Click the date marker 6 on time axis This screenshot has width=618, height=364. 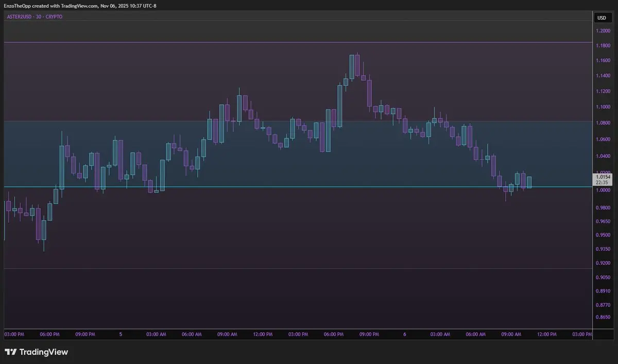click(x=405, y=334)
